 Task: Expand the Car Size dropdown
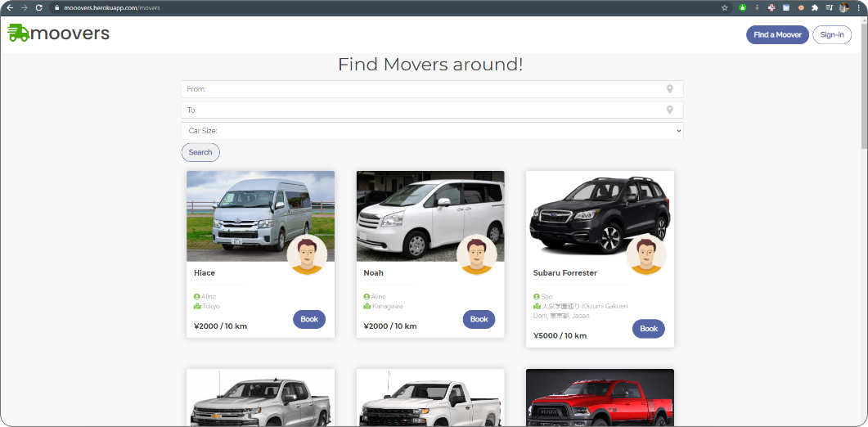pyautogui.click(x=432, y=131)
